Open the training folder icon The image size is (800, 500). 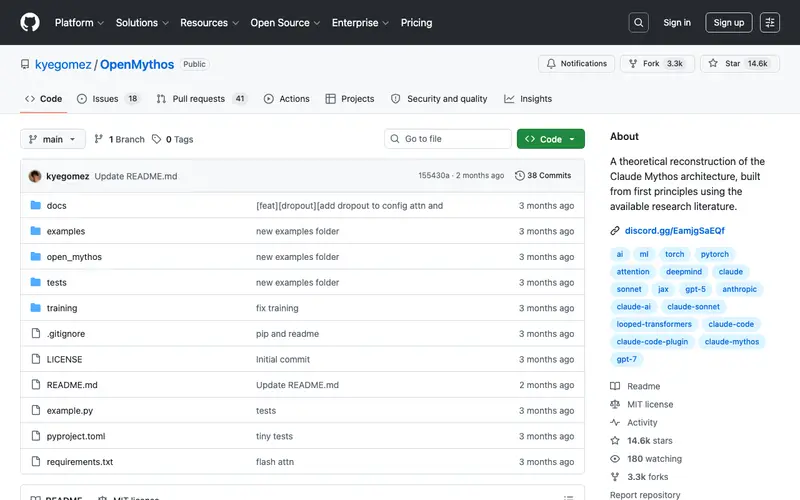point(35,308)
